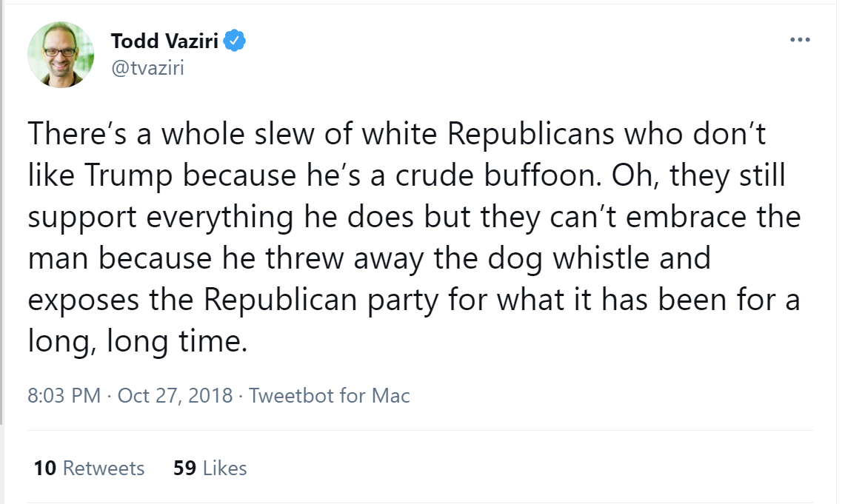Click the retweet count number 10
The width and height of the screenshot is (845, 504).
pos(45,468)
